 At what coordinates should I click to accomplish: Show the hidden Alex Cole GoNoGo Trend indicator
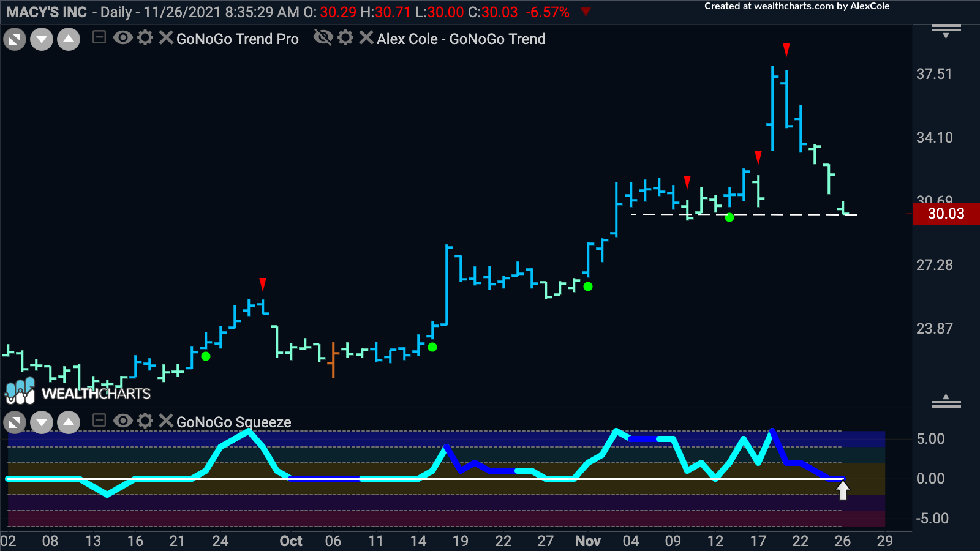(323, 38)
